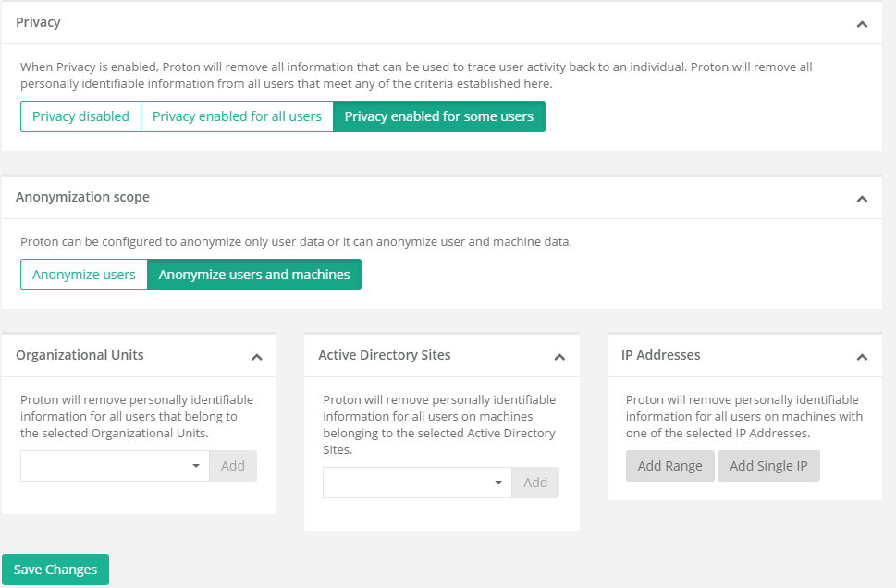
Task: Choose Anonymize users and machines
Action: click(254, 275)
